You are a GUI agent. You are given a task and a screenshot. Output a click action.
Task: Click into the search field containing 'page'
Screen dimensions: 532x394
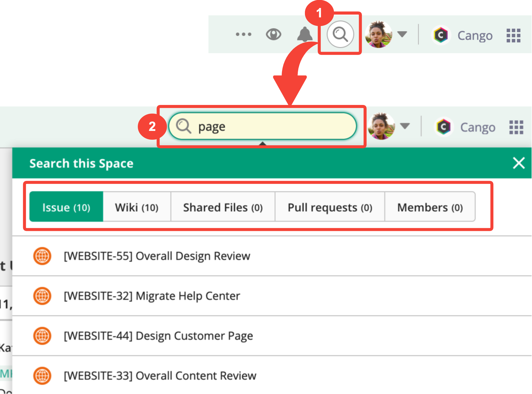(x=263, y=126)
